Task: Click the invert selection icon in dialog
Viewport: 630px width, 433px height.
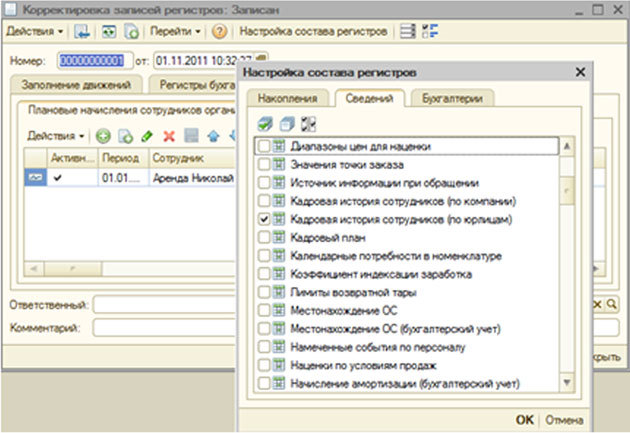Action: pyautogui.click(x=307, y=124)
